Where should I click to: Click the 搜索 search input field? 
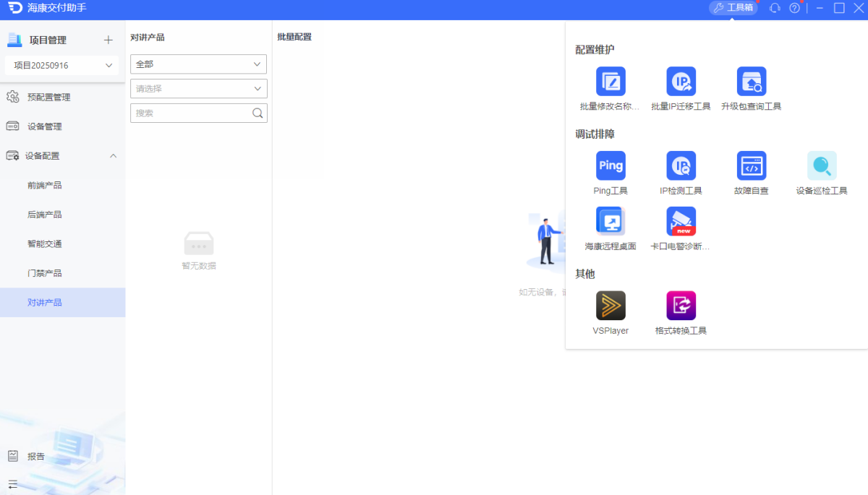(x=192, y=113)
